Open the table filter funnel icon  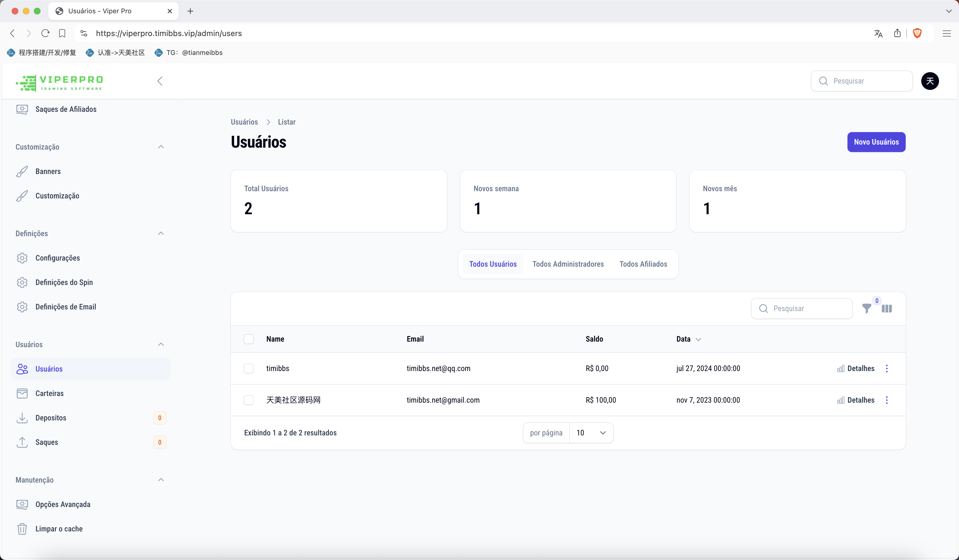867,309
